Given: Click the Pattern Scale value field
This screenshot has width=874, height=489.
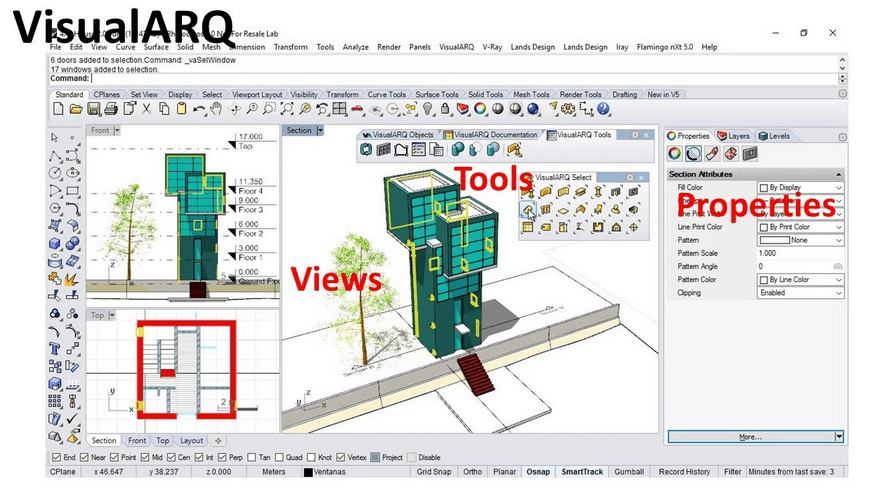Looking at the screenshot, I should click(800, 253).
